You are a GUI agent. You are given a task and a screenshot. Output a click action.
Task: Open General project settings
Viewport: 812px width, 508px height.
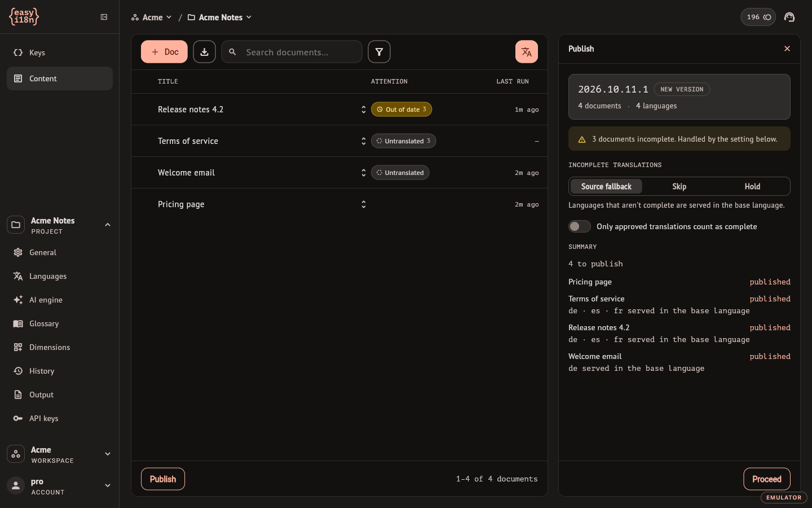tap(60, 252)
